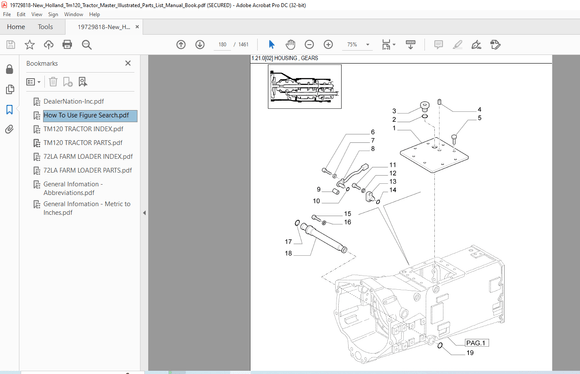Image resolution: width=580 pixels, height=374 pixels.
Task: Open How To Use Figure Search.pdf bookmark
Action: point(86,115)
